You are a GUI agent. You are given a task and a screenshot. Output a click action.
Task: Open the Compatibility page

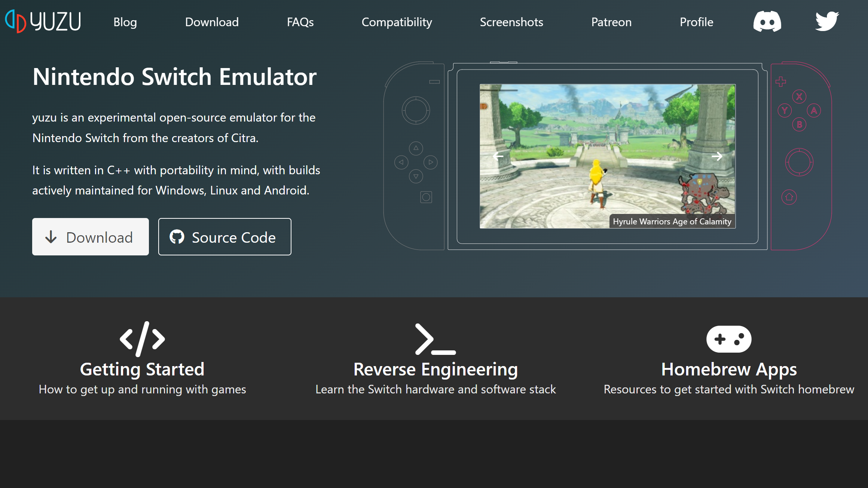[x=397, y=22]
